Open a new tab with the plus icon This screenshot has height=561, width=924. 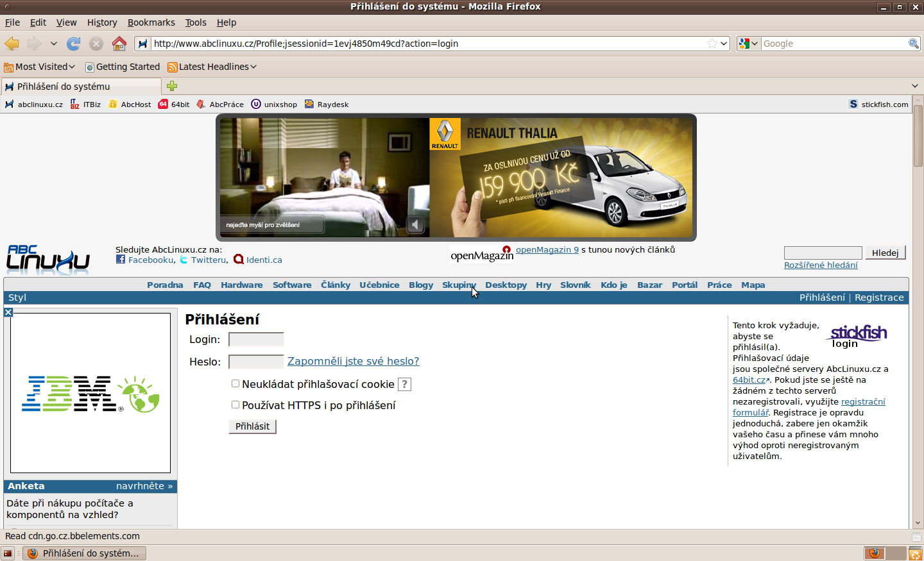[x=172, y=86]
